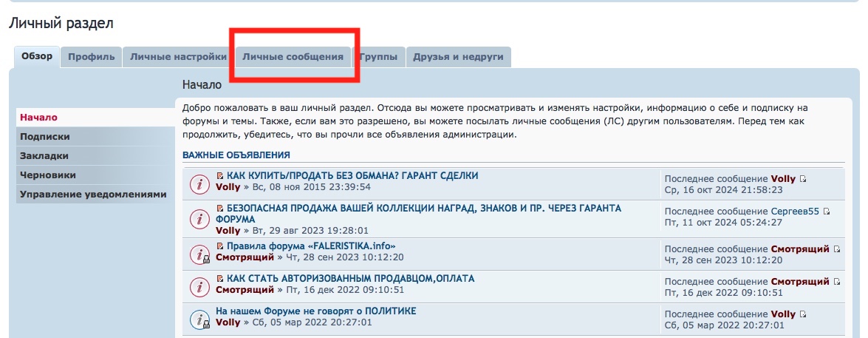868x338 pixels.
Task: Open topic Правила форума «FALERISTIKA.info»
Action: click(311, 246)
